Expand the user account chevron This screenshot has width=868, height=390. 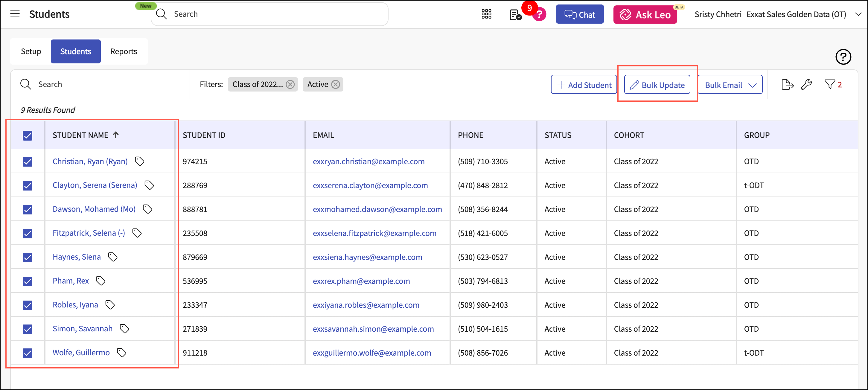tap(858, 14)
